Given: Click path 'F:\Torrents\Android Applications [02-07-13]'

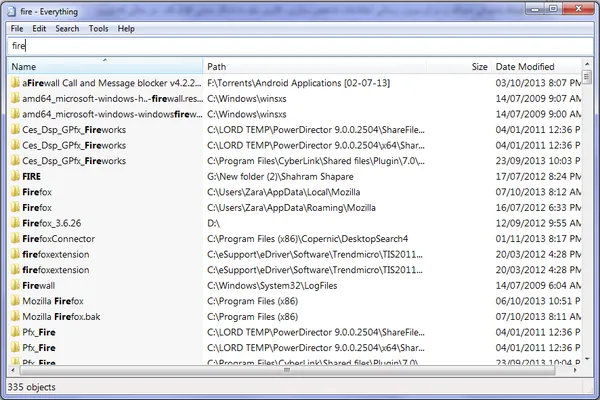Looking at the screenshot, I should 298,83.
